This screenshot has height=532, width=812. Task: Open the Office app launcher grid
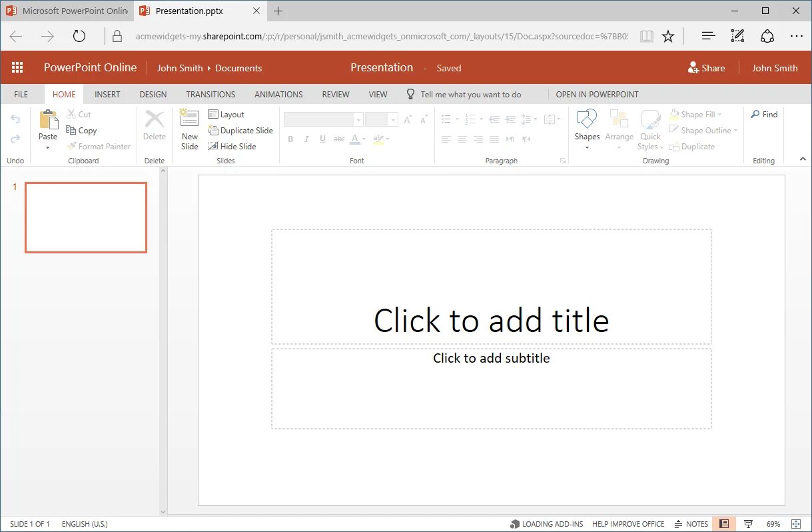17,67
